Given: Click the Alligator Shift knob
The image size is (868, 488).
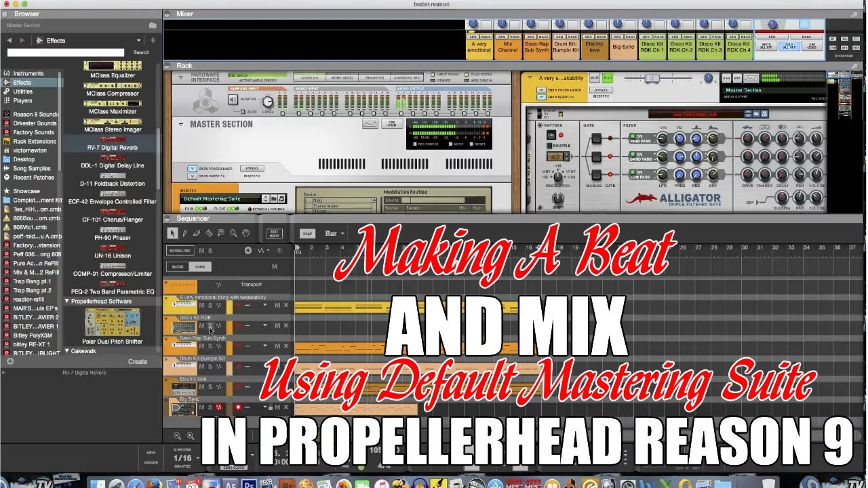Looking at the screenshot, I should (557, 199).
